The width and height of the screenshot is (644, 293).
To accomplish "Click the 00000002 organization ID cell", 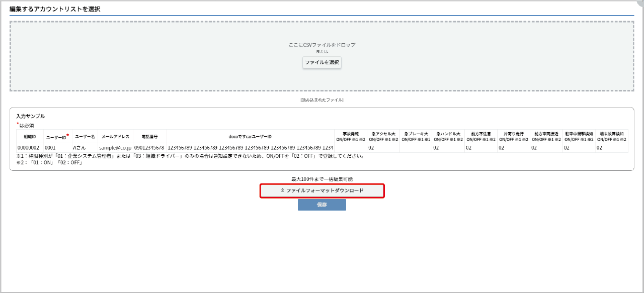I will click(x=28, y=148).
